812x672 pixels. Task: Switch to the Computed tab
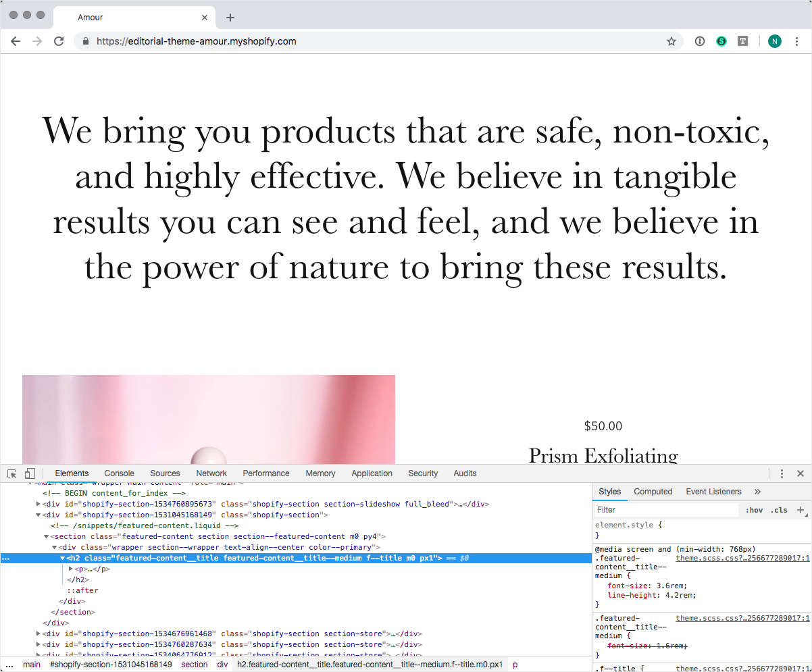point(653,491)
